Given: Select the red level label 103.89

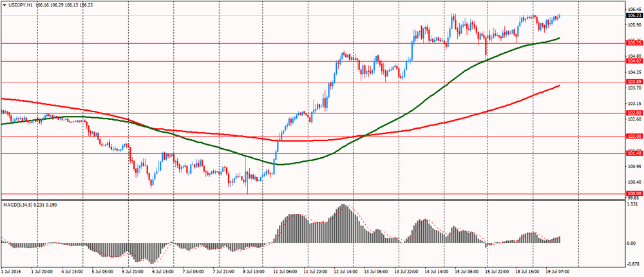Looking at the screenshot, I should pos(634,82).
